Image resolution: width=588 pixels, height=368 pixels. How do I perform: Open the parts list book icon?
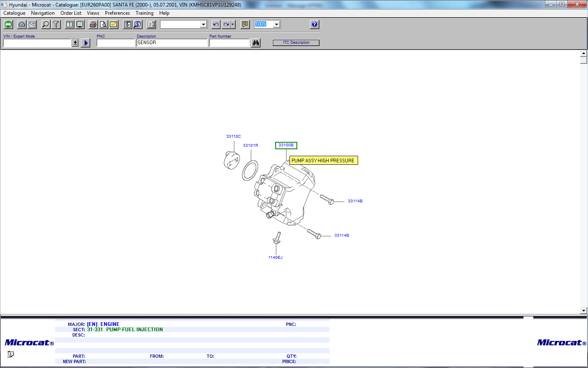(127, 25)
